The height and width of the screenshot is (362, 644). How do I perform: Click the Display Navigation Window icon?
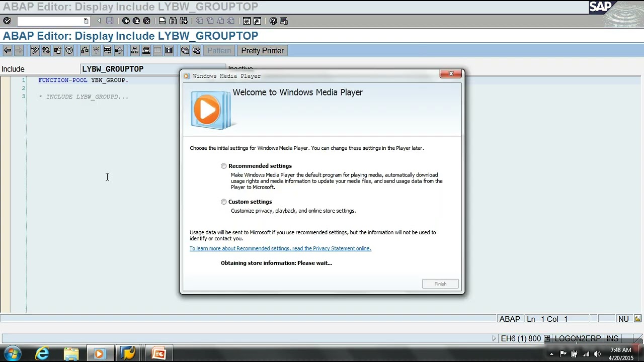coord(146,50)
